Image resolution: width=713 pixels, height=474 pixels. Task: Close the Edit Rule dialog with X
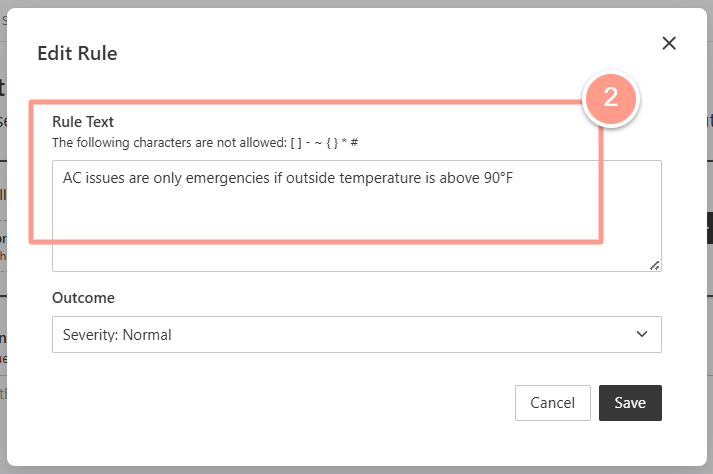(669, 44)
